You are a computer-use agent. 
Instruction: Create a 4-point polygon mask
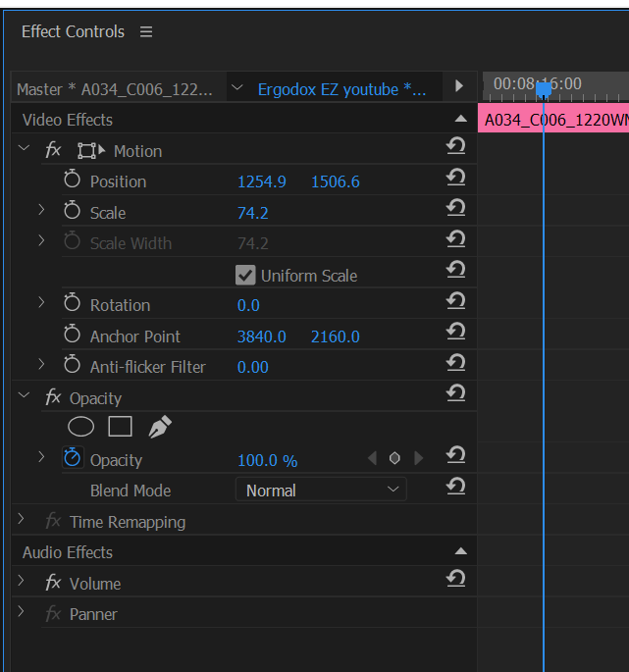(x=120, y=427)
